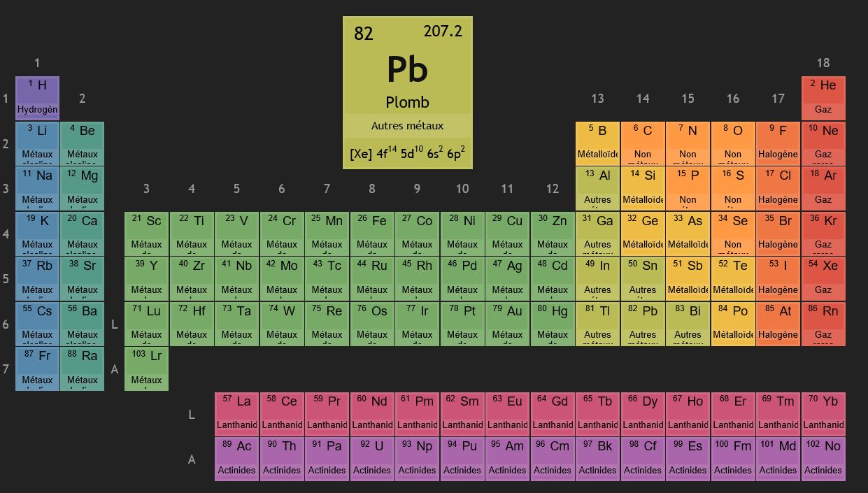Select the Lanthanum (La) tile
The width and height of the screenshot is (868, 493).
coord(236,414)
